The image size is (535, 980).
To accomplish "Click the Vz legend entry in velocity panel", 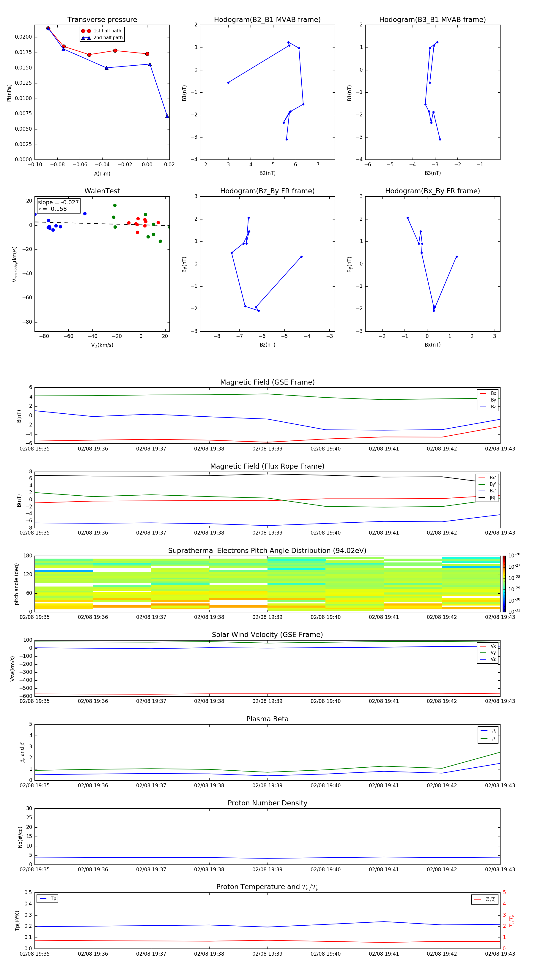I will [488, 659].
